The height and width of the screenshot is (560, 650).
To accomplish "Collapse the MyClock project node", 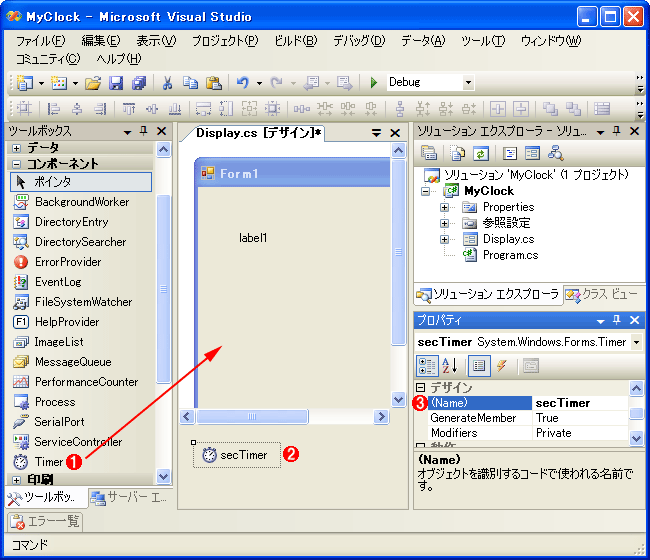I will point(425,192).
